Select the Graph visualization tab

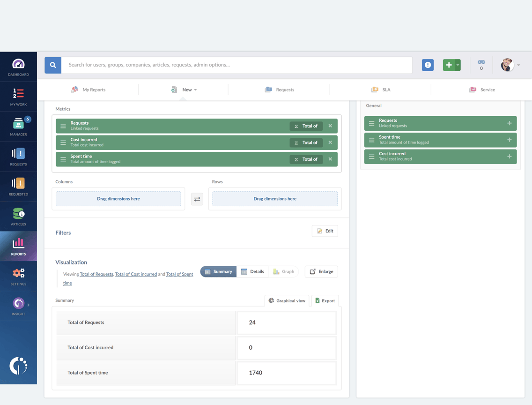click(284, 271)
